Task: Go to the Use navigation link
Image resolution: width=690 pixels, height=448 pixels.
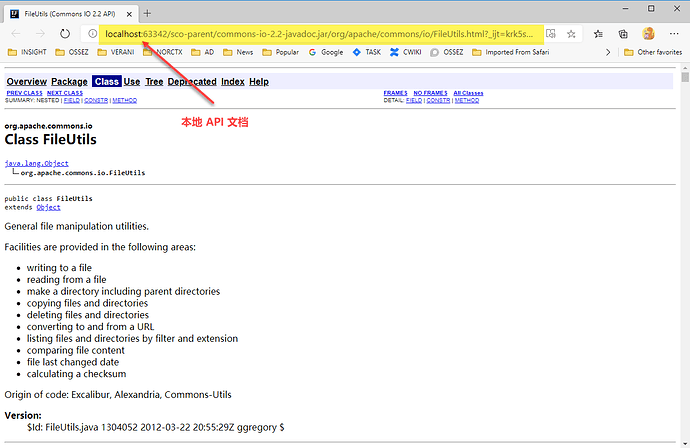Action: tap(132, 81)
